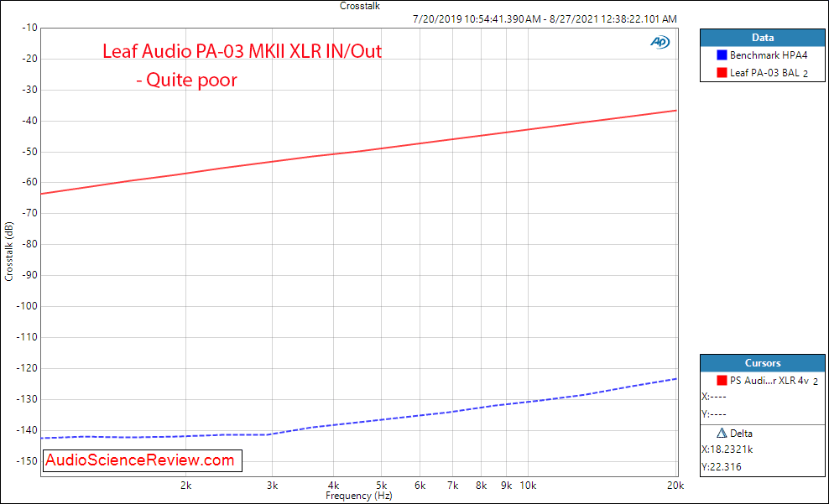Click the 5k frequency tick label
Image resolution: width=829 pixels, height=504 pixels.
381,486
